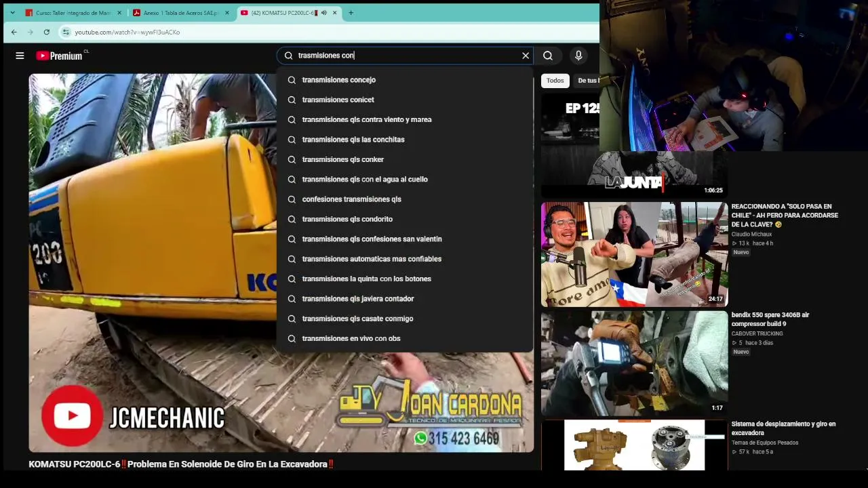This screenshot has height=488, width=868.
Task: Open 'REACCIONANDO A SOLO PASA EN CHILE' title
Action: click(x=785, y=216)
